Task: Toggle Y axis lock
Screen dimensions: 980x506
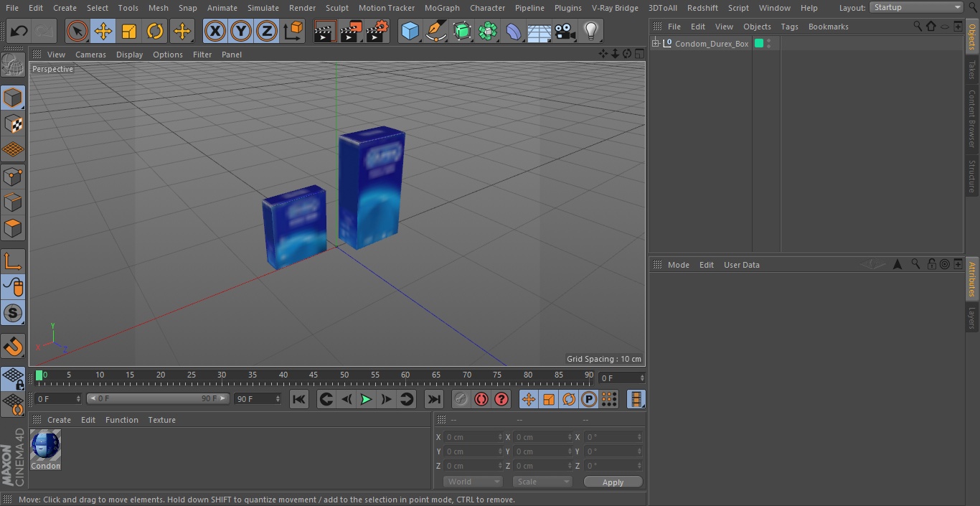Action: click(241, 31)
